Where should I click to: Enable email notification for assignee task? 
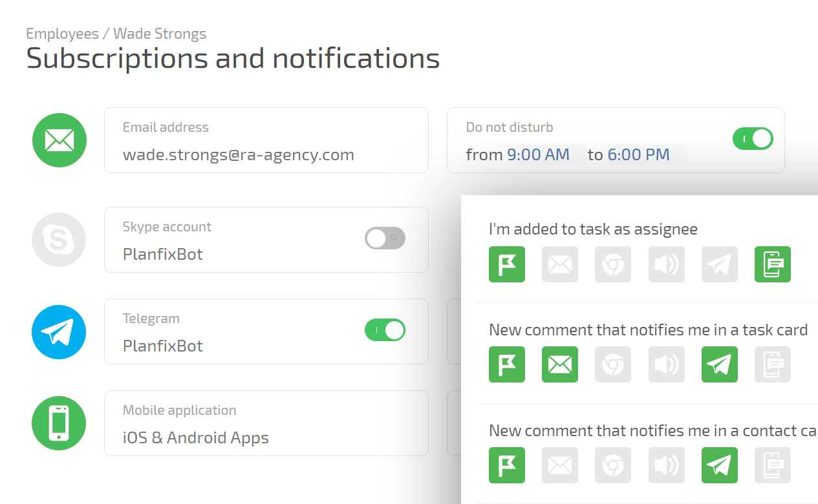pyautogui.click(x=560, y=264)
